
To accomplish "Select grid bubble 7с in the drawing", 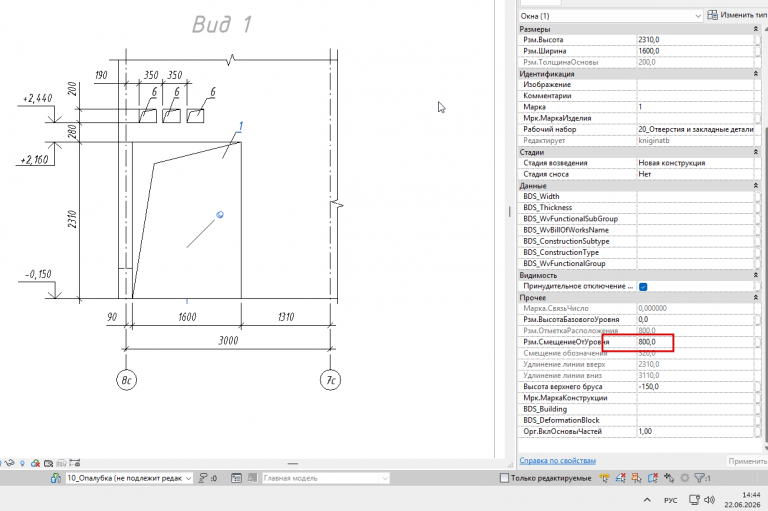I will click(x=331, y=380).
